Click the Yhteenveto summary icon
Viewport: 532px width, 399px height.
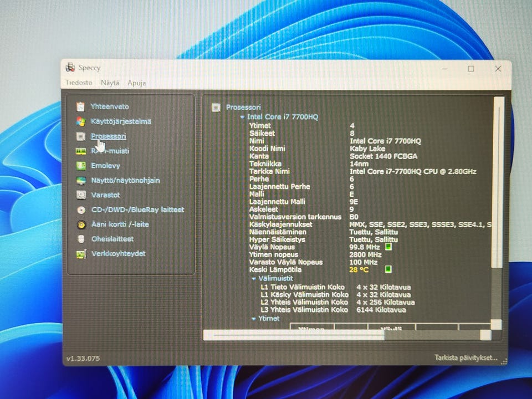point(81,106)
